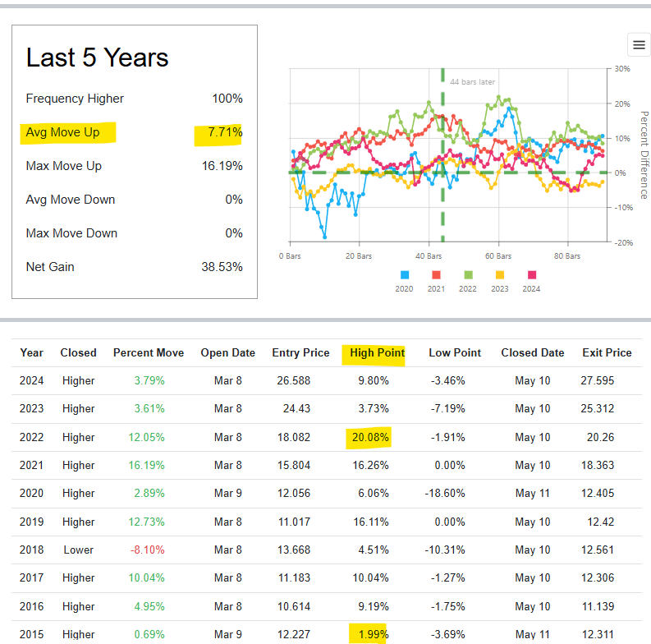Sort table by Entry Price header
This screenshot has width=651, height=644.
coord(300,352)
